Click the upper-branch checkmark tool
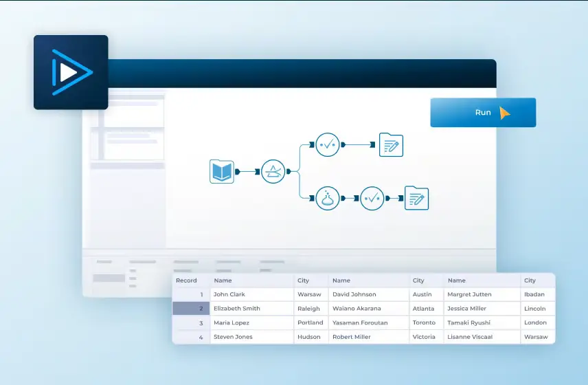This screenshot has height=385, width=588. point(327,145)
